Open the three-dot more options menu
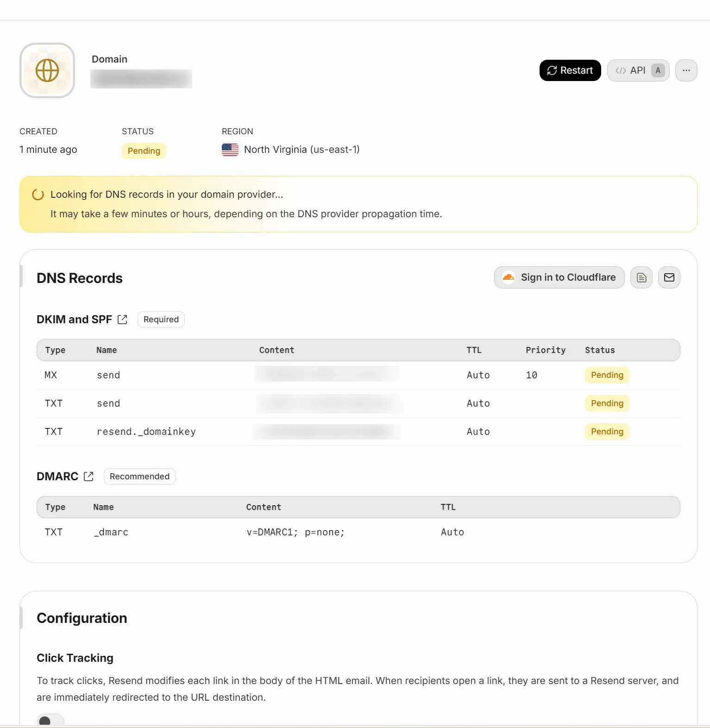Screen dimensions: 710x728 click(x=686, y=70)
